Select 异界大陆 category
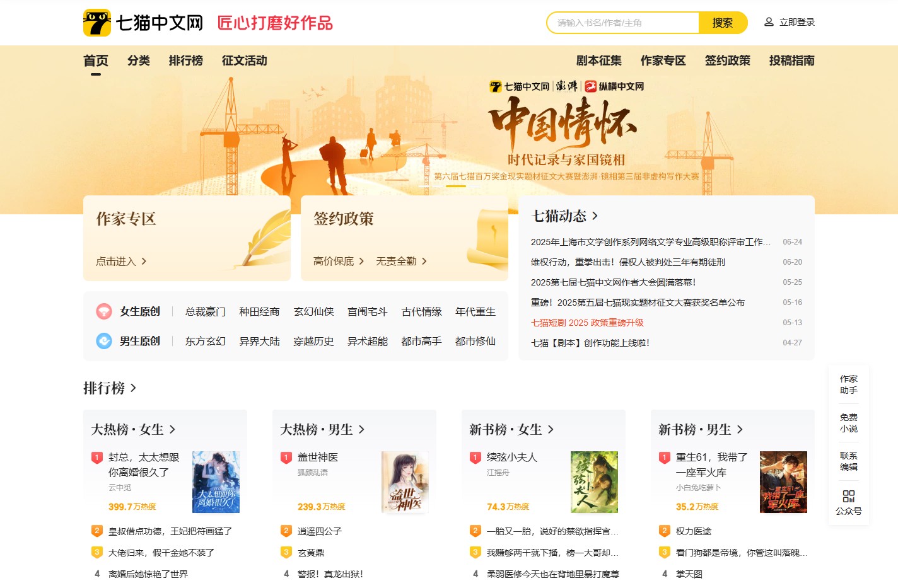898x588 pixels. tap(259, 341)
